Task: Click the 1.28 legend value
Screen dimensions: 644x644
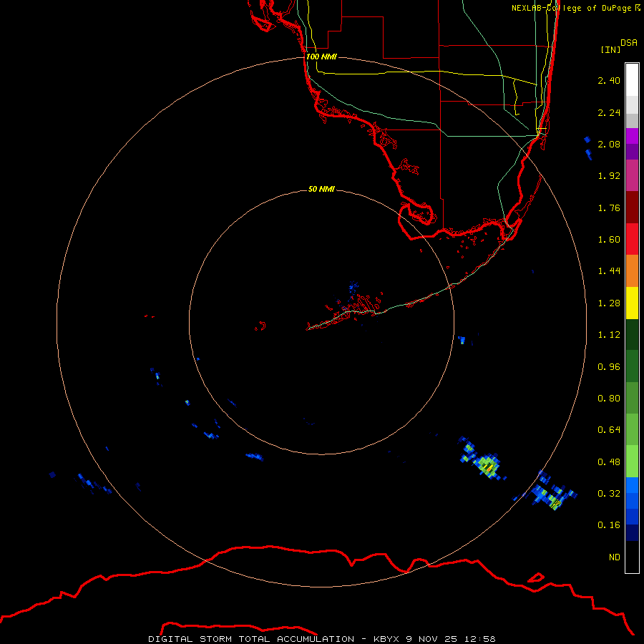Action: 609,303
